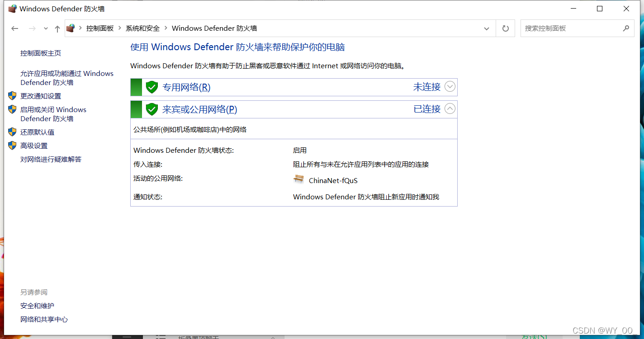
Task: Expand the 专用网络 section chevron
Action: pyautogui.click(x=450, y=86)
